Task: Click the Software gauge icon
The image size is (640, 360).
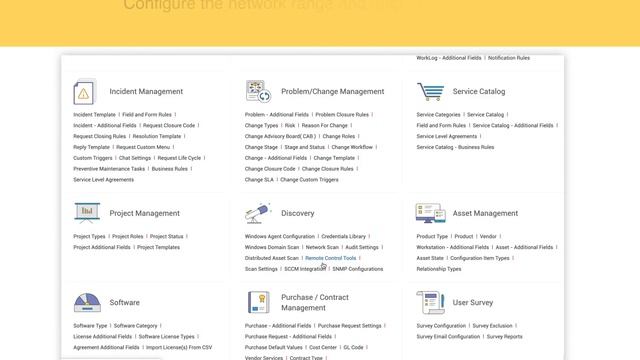Action: (x=87, y=302)
